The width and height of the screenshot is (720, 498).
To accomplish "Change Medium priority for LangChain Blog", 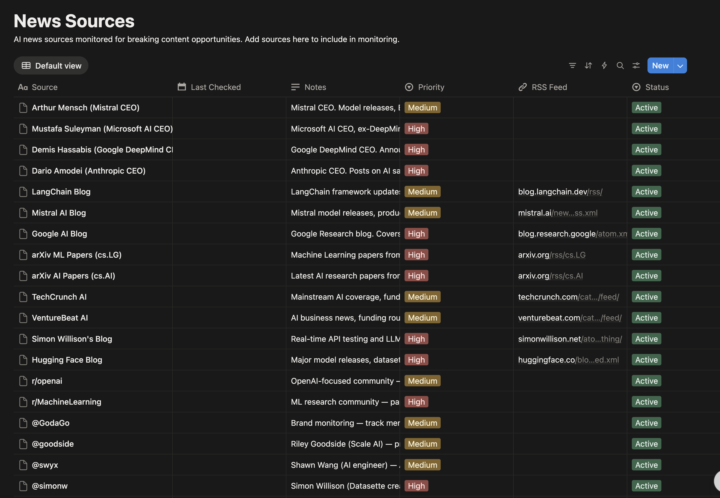I will point(422,192).
